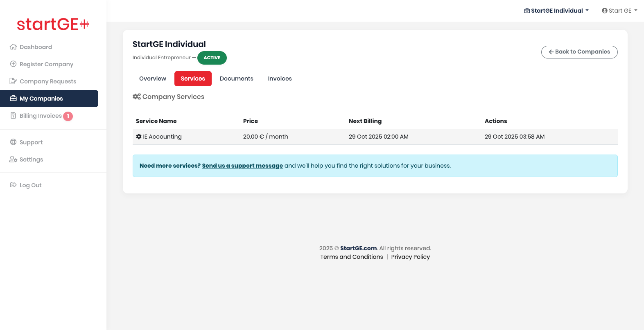The height and width of the screenshot is (330, 644).
Task: Open the Privacy Policy footer link
Action: 410,257
